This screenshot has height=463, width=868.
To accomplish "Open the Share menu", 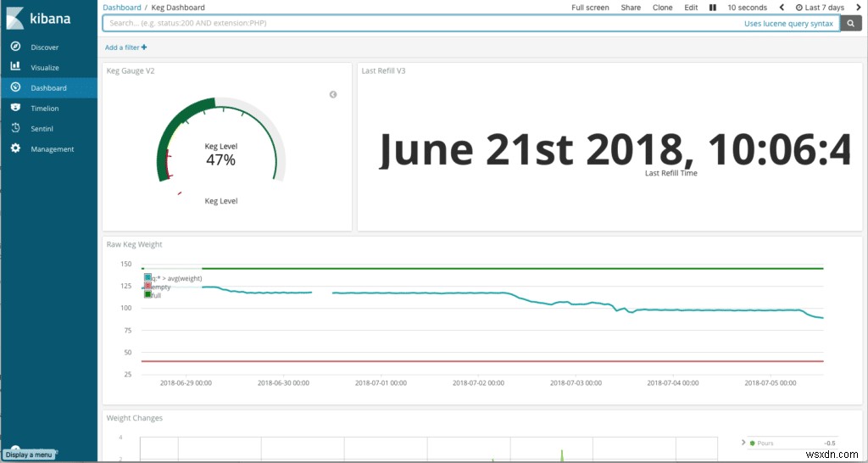I will point(631,8).
